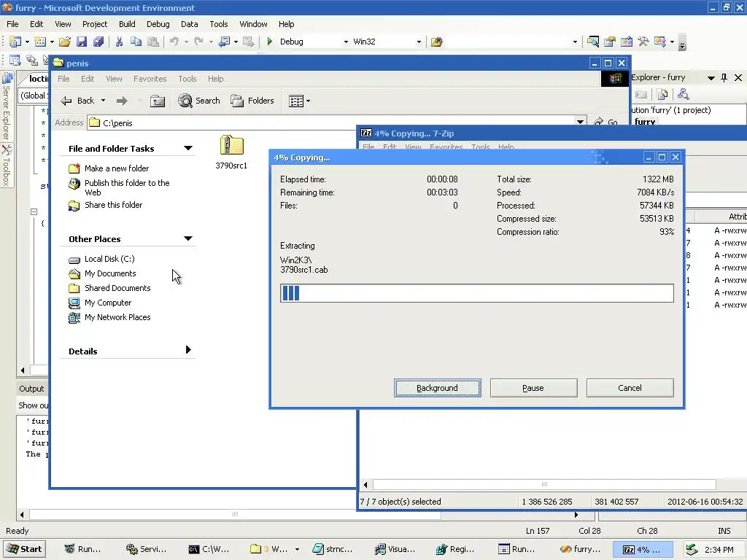Image resolution: width=747 pixels, height=560 pixels.
Task: Open Windows Start menu
Action: 25,549
